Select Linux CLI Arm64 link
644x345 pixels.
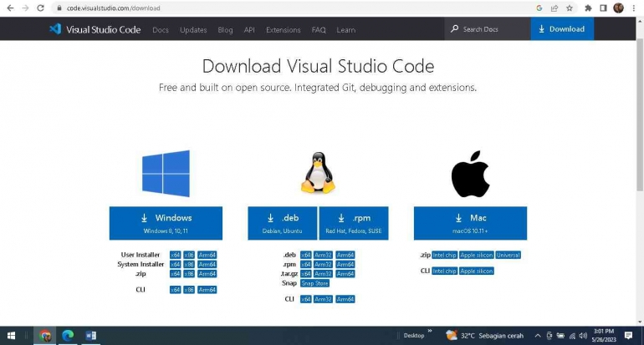click(x=345, y=299)
